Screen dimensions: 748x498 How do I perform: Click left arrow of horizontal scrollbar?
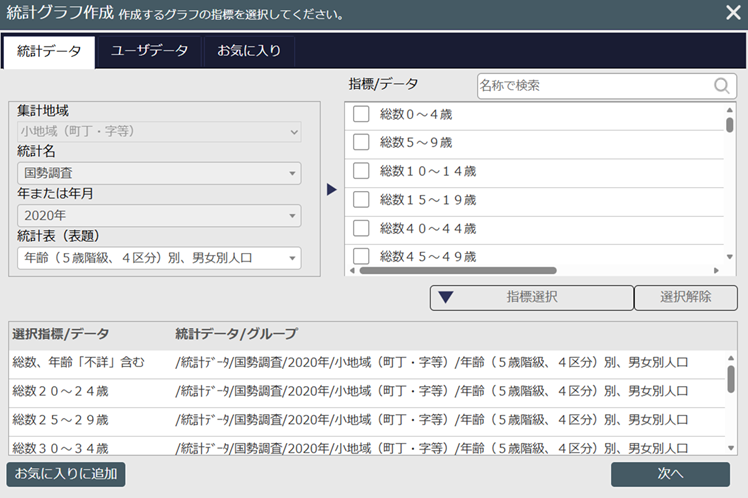(x=351, y=270)
